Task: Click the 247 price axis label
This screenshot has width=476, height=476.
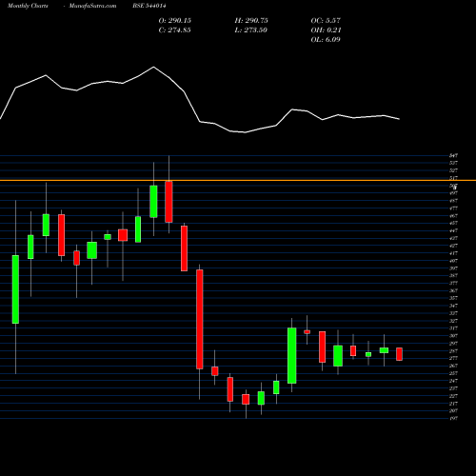Action: [x=453, y=381]
